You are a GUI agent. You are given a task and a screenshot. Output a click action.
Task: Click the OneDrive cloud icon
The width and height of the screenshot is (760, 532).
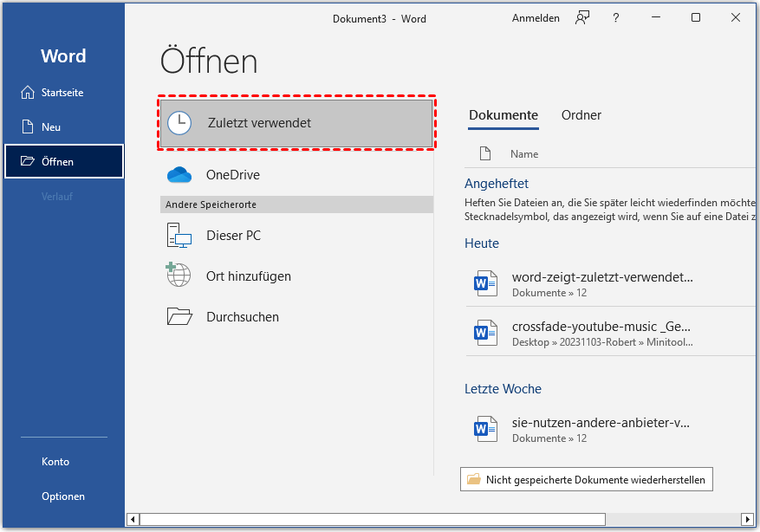click(179, 175)
